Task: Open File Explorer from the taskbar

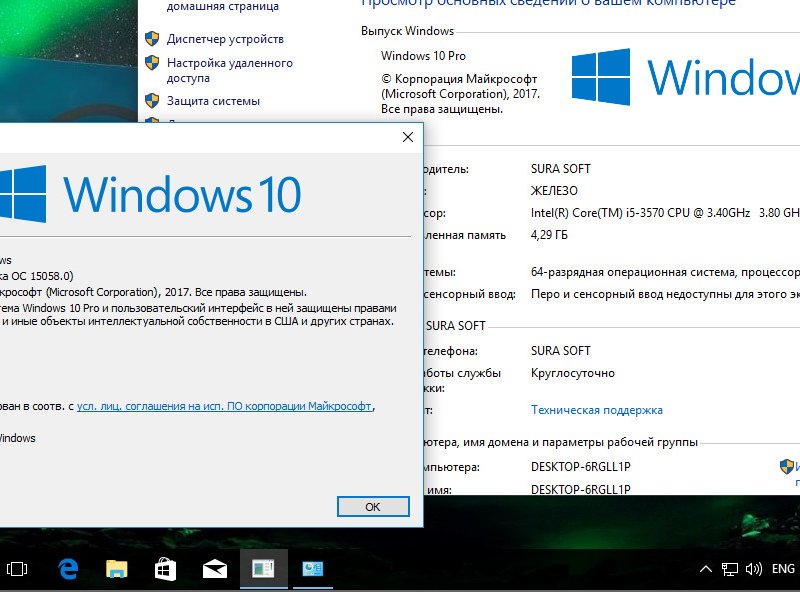Action: pos(116,569)
